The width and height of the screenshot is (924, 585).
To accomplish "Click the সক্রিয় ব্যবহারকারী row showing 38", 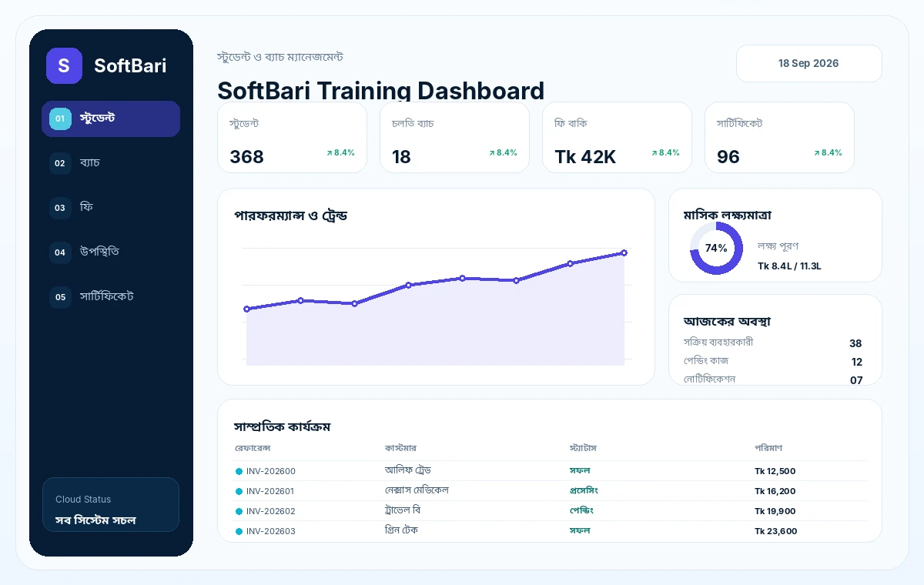I will click(773, 343).
